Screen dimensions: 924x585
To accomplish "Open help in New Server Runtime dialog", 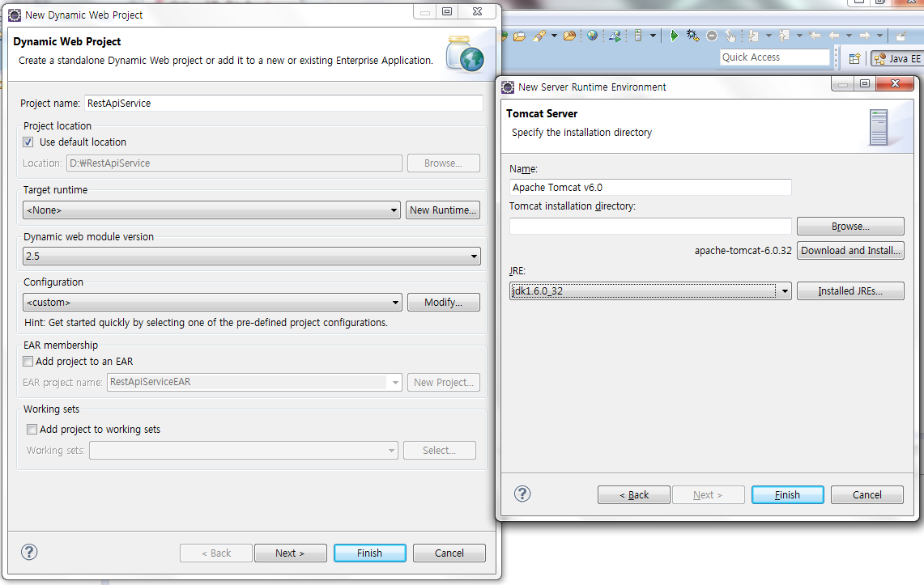I will [522, 494].
